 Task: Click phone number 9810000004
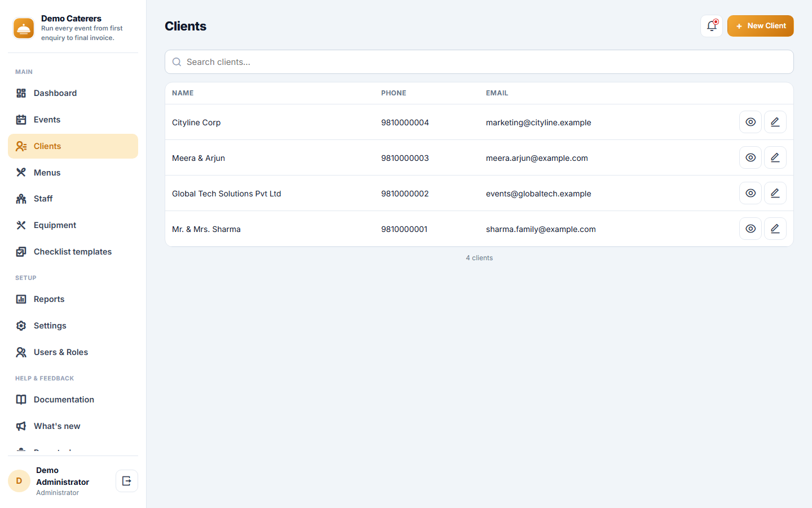point(405,122)
